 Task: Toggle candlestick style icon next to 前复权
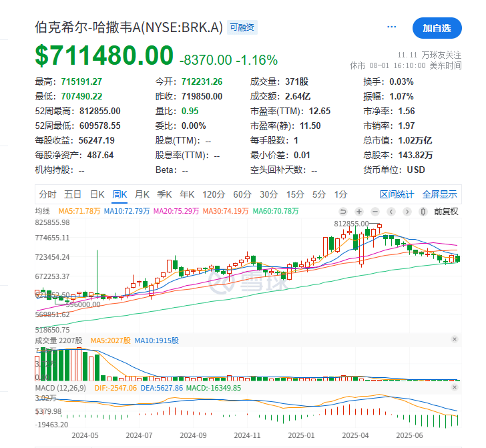(423, 212)
